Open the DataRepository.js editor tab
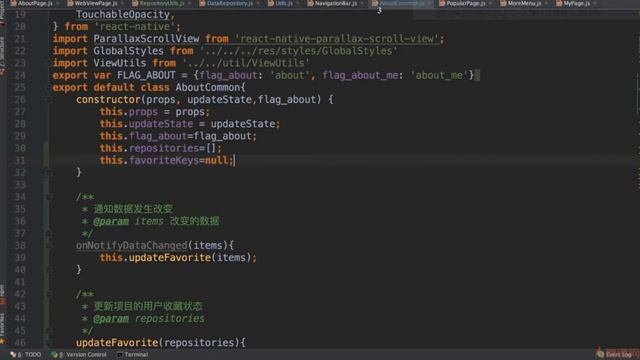This screenshot has height=360, width=640. [230, 3]
